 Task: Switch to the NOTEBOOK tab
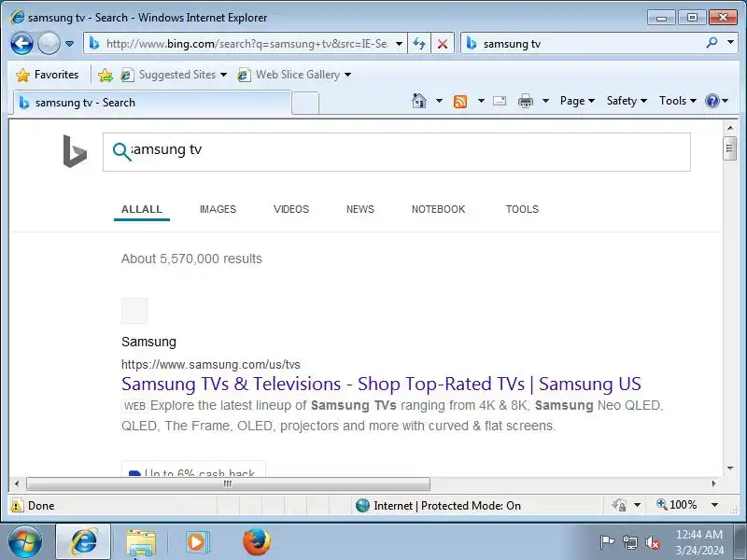pos(438,209)
